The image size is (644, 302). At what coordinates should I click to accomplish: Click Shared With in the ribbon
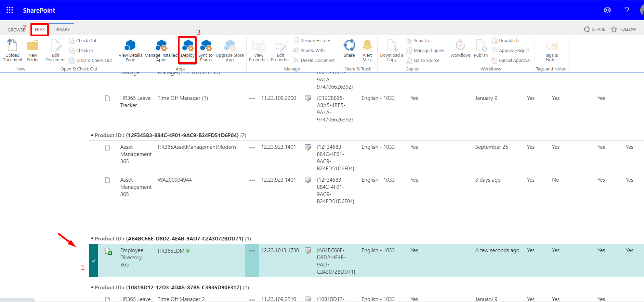pyautogui.click(x=309, y=50)
